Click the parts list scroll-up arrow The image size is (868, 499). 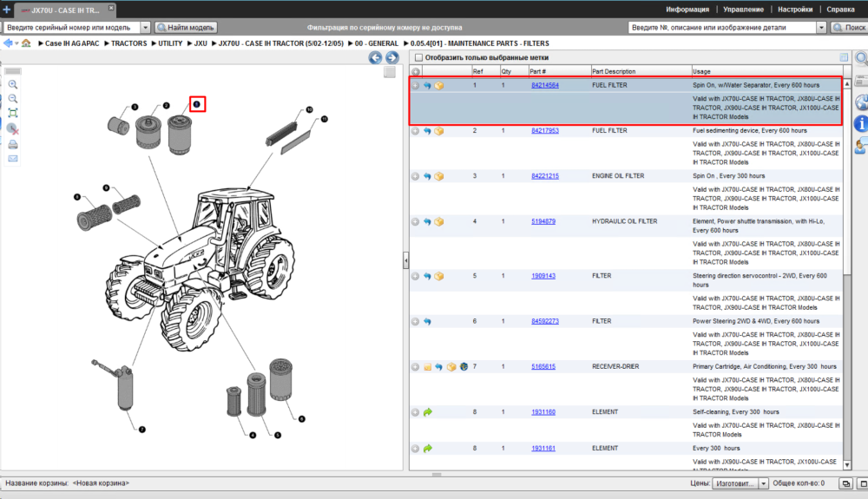click(847, 83)
